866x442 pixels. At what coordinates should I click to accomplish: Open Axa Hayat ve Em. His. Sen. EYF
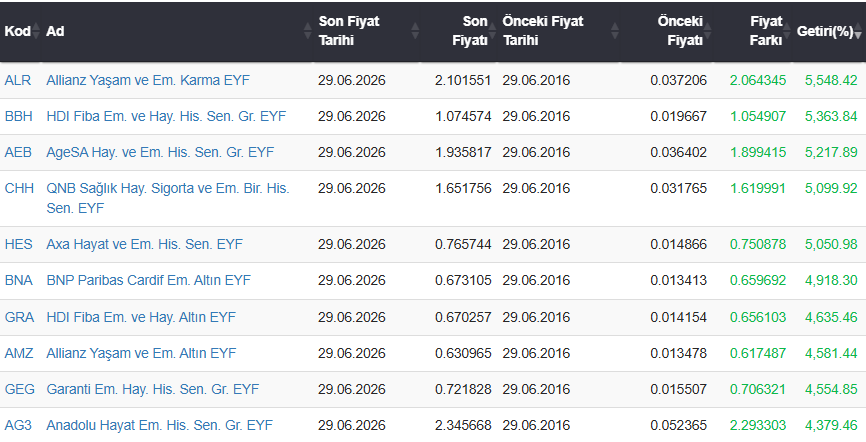145,244
